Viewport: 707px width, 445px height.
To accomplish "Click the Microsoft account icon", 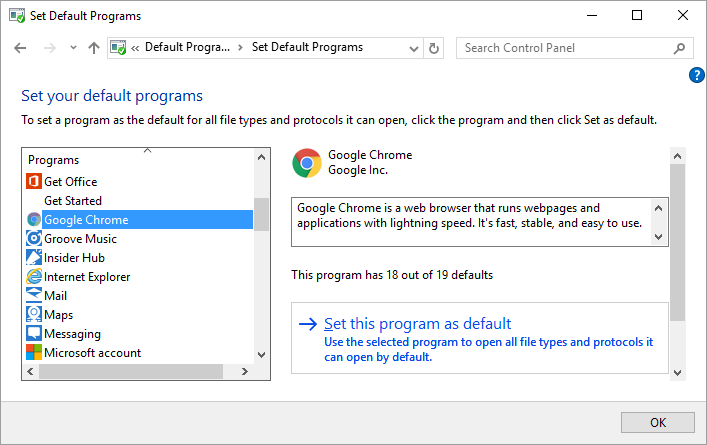I will [34, 352].
